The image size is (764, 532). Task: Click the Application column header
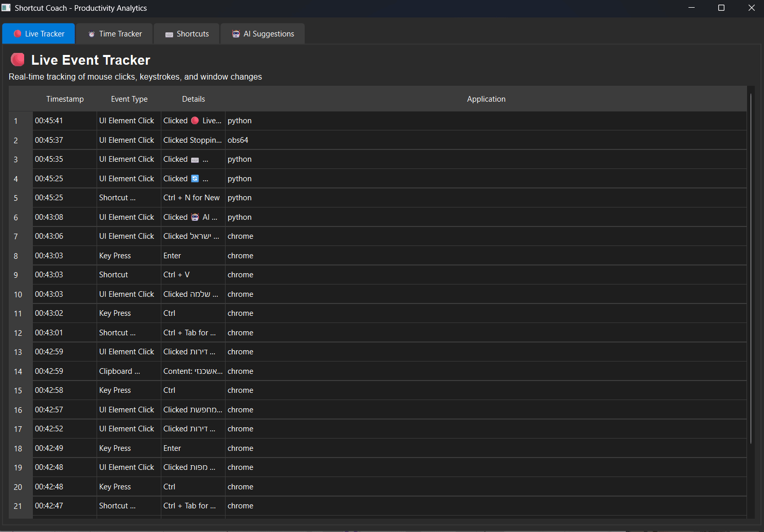click(486, 99)
